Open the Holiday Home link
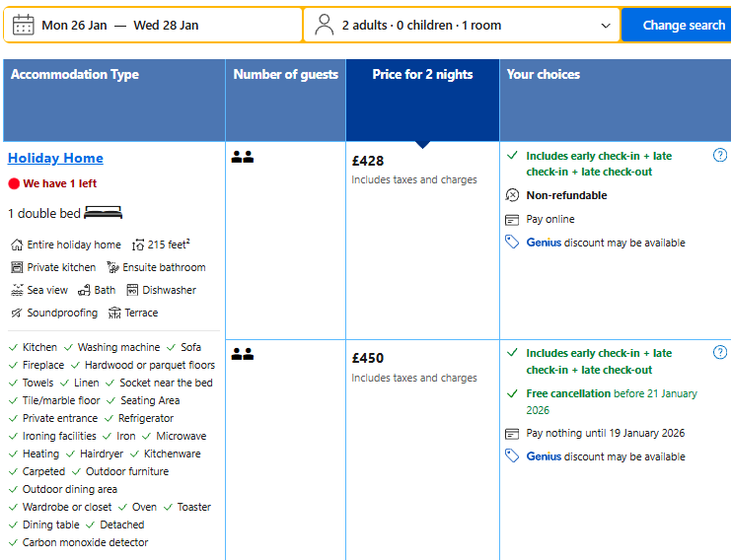 coord(55,158)
